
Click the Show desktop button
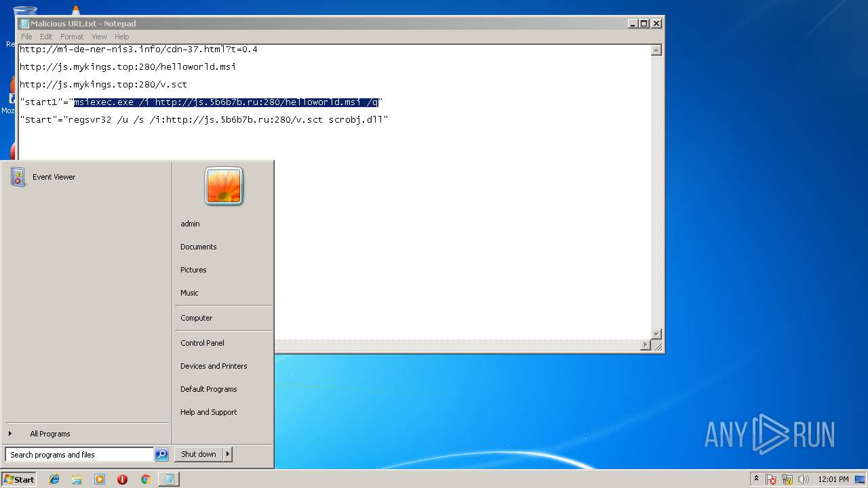(861, 479)
